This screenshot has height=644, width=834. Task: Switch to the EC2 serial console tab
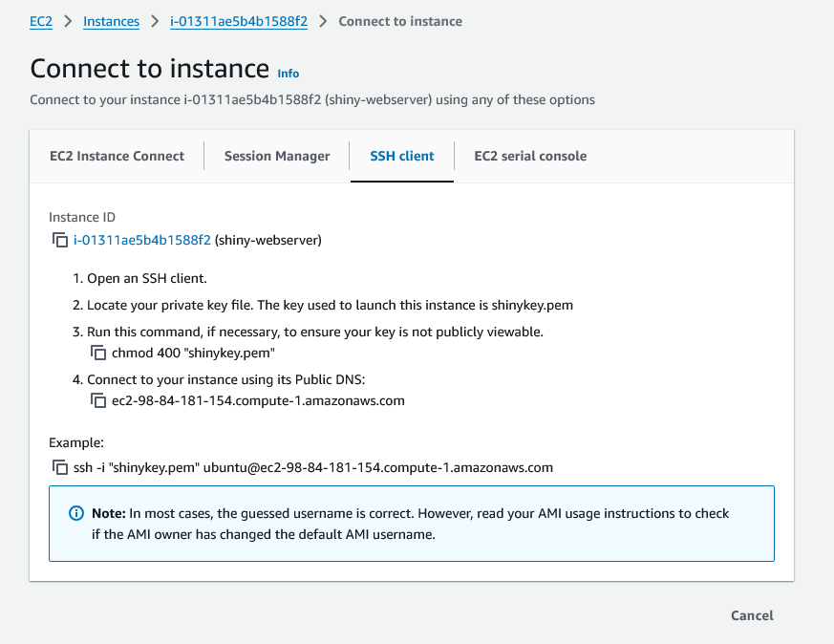coord(530,156)
